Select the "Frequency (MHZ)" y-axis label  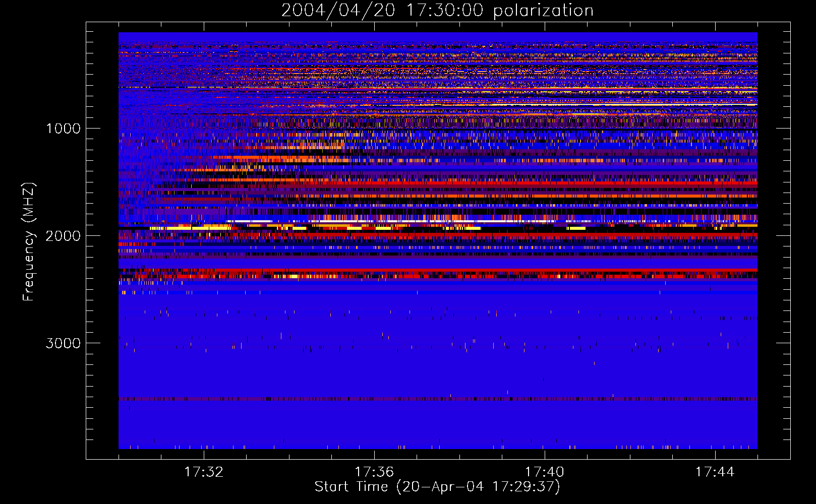(x=29, y=242)
